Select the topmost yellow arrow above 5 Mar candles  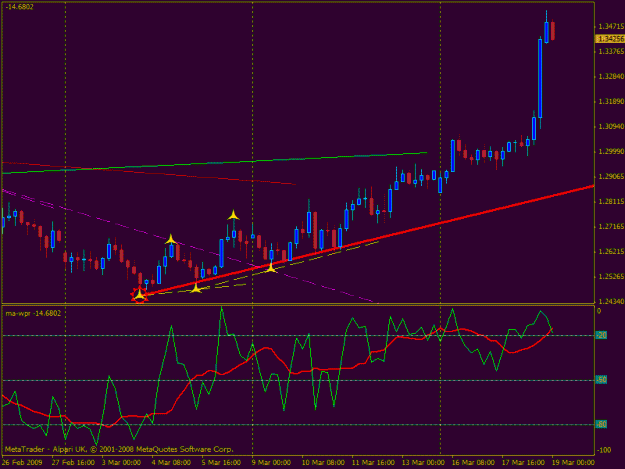pos(233,215)
